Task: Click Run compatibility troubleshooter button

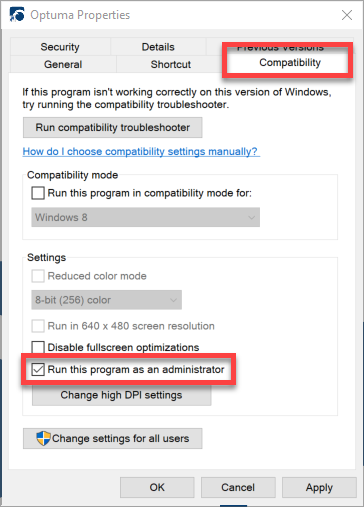Action: click(113, 127)
